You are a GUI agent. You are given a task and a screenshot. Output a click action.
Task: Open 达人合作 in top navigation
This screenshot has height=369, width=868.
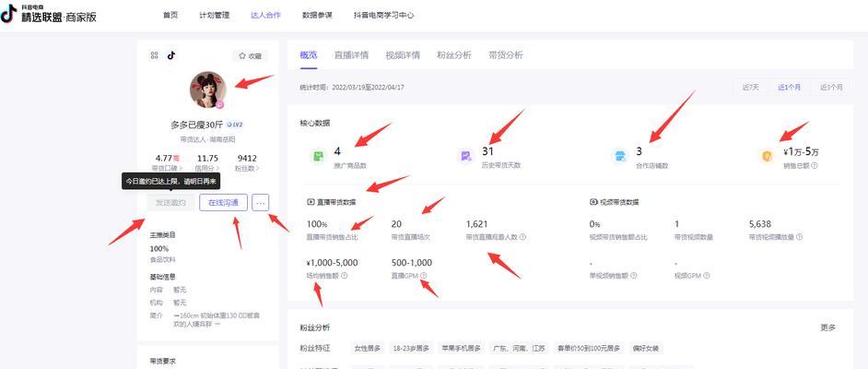pos(265,15)
